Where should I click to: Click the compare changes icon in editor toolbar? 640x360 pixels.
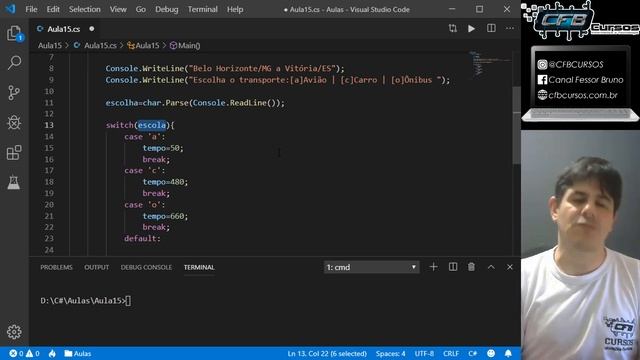[x=453, y=28]
